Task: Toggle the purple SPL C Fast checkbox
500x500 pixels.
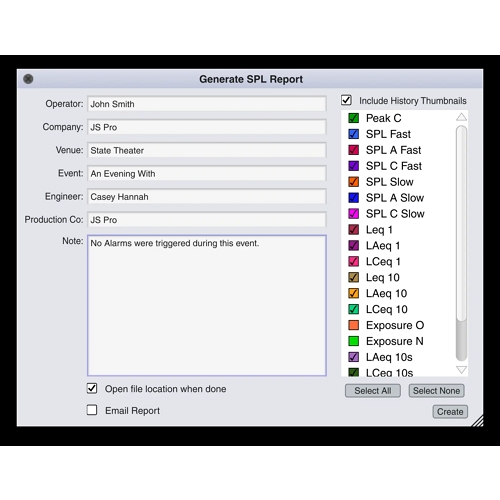Action: [x=353, y=166]
